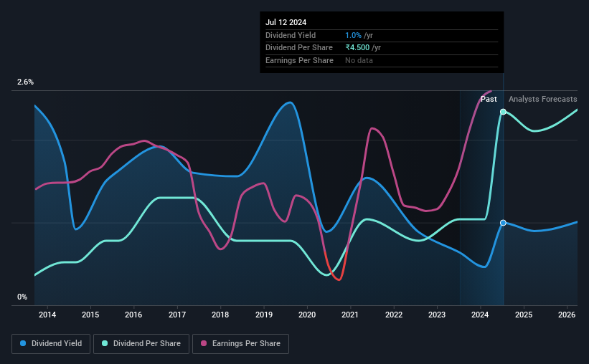589x364 pixels.
Task: Click the 0% y-axis label
Action: pos(22,297)
